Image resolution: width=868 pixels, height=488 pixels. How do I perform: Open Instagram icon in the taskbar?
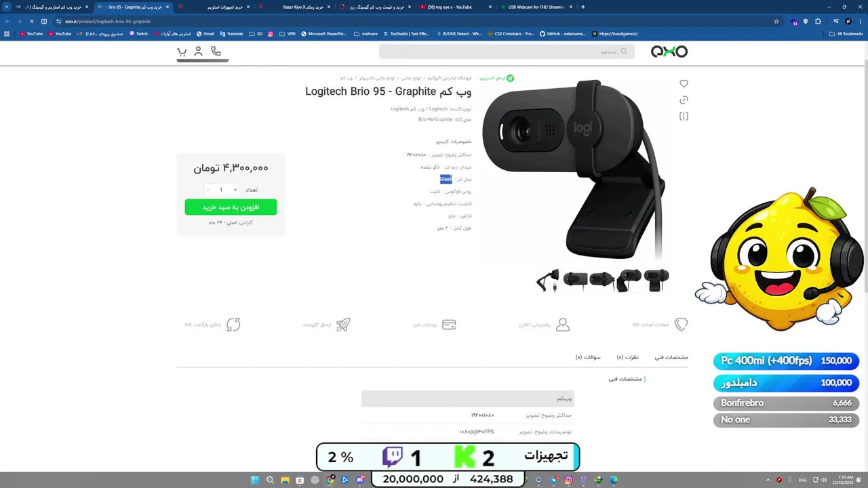click(568, 480)
